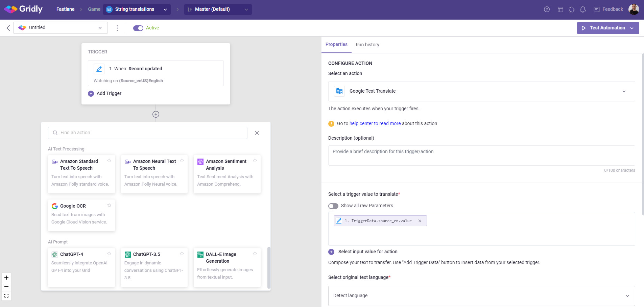Switch to the Run history tab
This screenshot has height=307, width=644.
(x=367, y=44)
